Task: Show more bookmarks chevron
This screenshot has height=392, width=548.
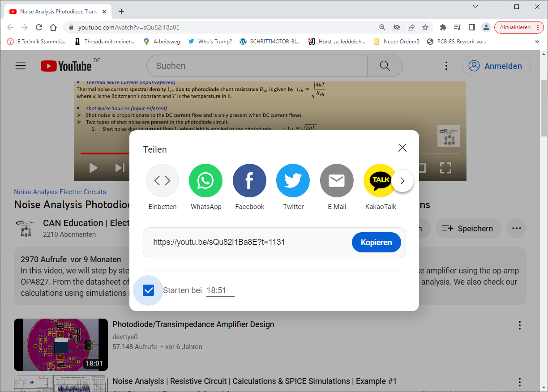Action: click(x=537, y=42)
